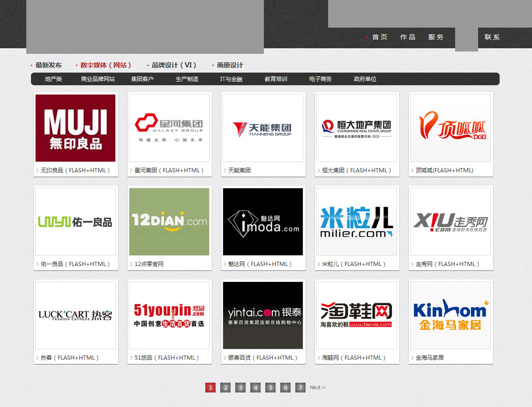
Task: Filter by 地产类 in the dark bar
Action: tap(53, 79)
